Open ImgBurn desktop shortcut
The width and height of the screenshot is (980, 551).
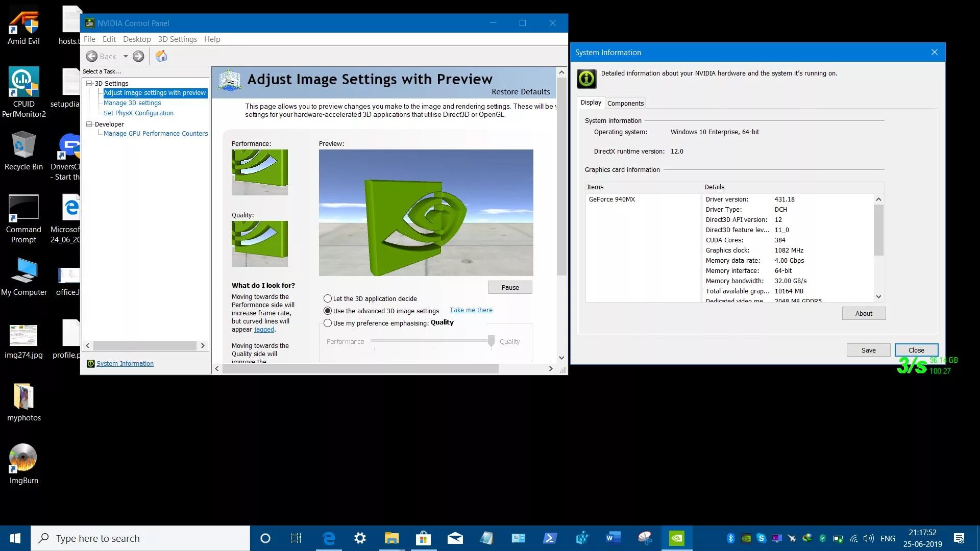coord(23,464)
